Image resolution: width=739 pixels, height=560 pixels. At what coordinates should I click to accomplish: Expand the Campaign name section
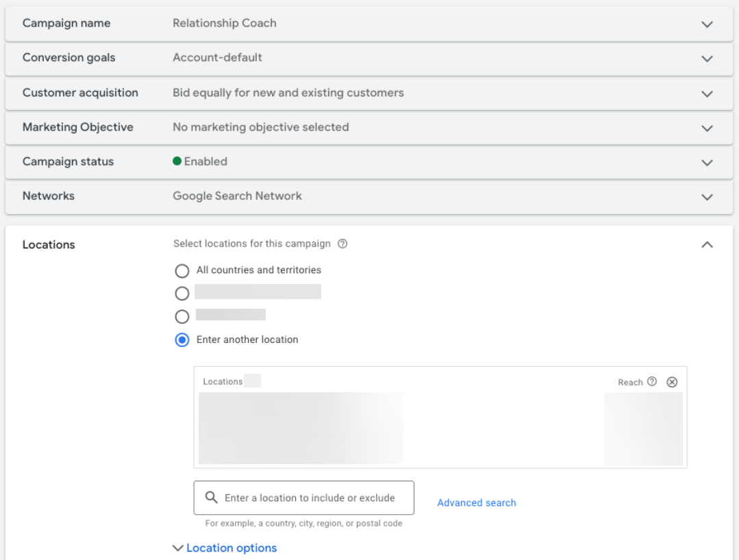click(707, 24)
